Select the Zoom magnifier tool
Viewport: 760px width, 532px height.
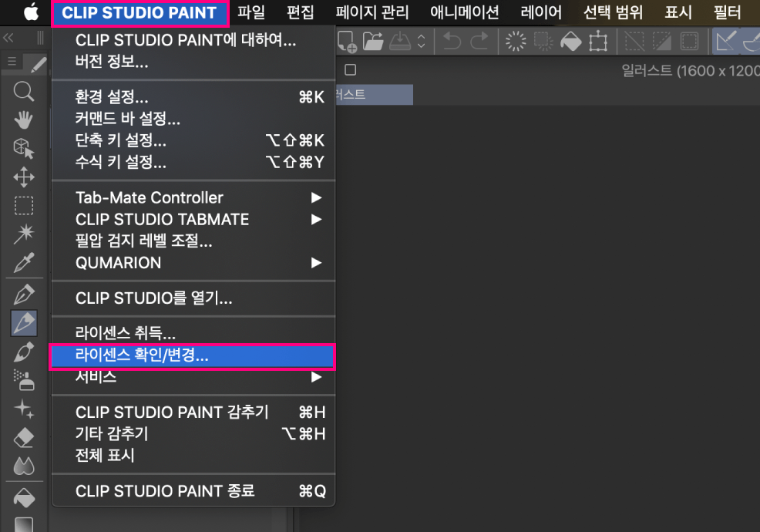tap(24, 93)
